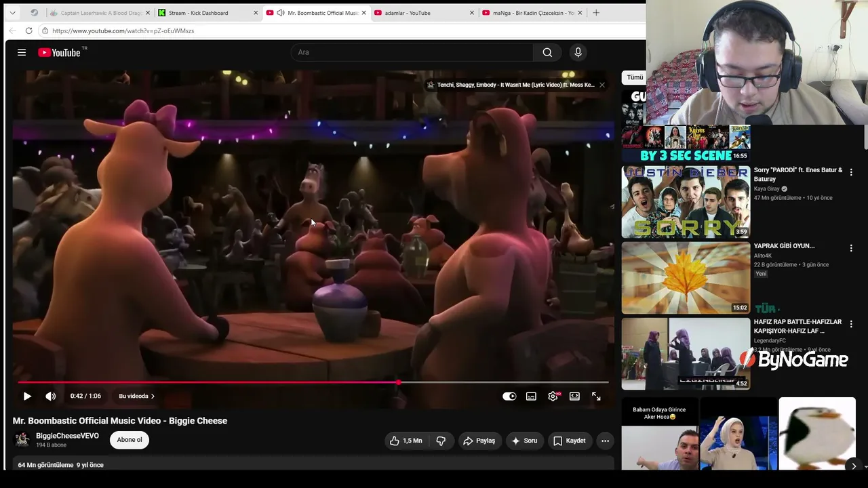
Task: Open the "YAPRAK GİBİ OYUN..." video title
Action: pos(784,246)
